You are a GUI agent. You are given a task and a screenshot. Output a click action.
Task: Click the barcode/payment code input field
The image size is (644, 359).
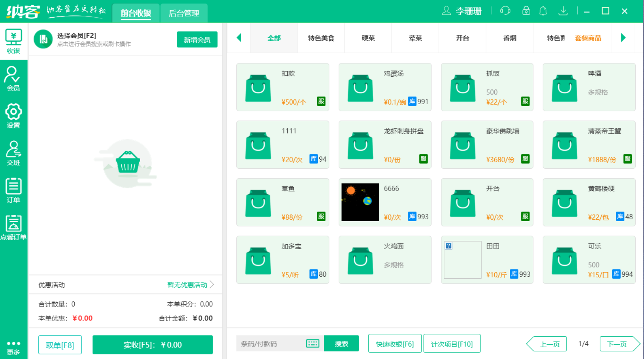click(271, 343)
